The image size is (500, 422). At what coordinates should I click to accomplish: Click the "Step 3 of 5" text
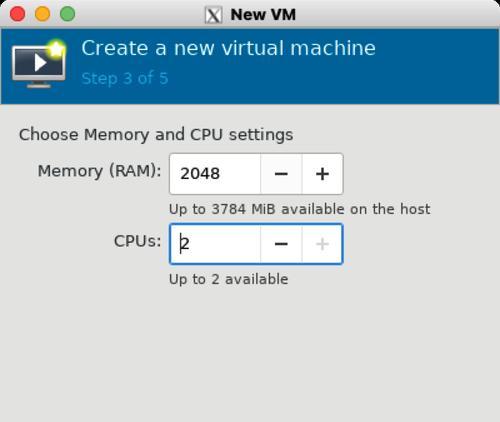click(x=125, y=79)
